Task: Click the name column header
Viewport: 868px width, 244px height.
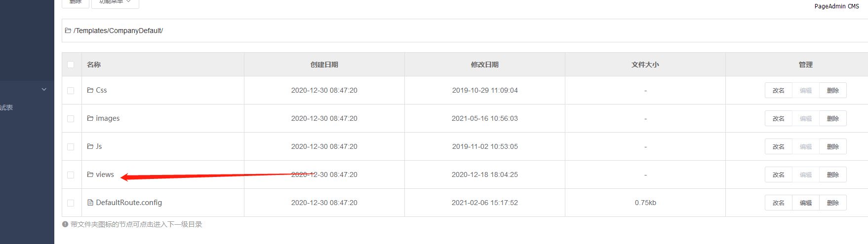Action: (x=94, y=65)
